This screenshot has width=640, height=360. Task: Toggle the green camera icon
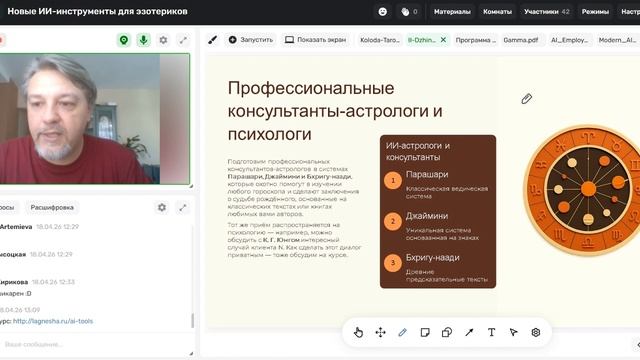pos(124,40)
